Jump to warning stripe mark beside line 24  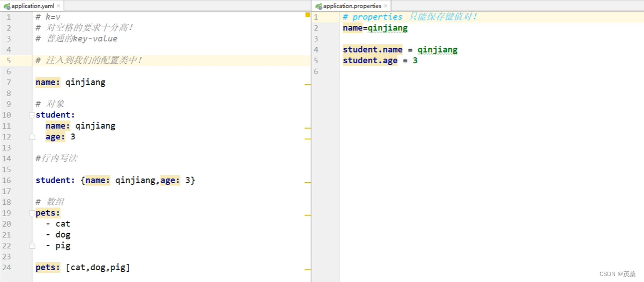307,270
